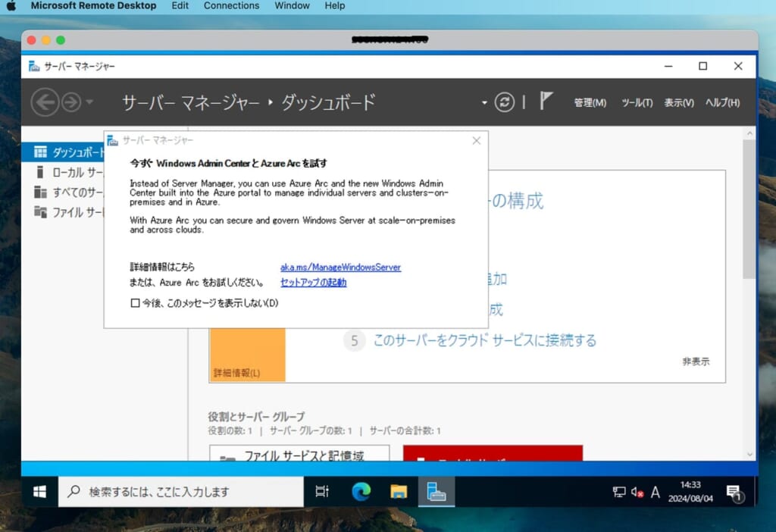Open the ツール(T) menu
This screenshot has height=532, width=776.
pos(637,103)
